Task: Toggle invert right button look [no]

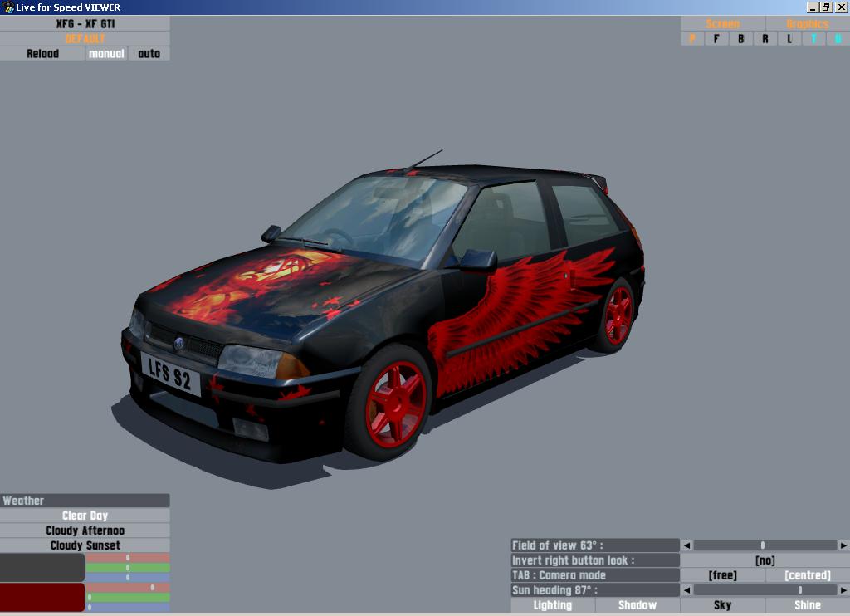Action: click(x=765, y=560)
